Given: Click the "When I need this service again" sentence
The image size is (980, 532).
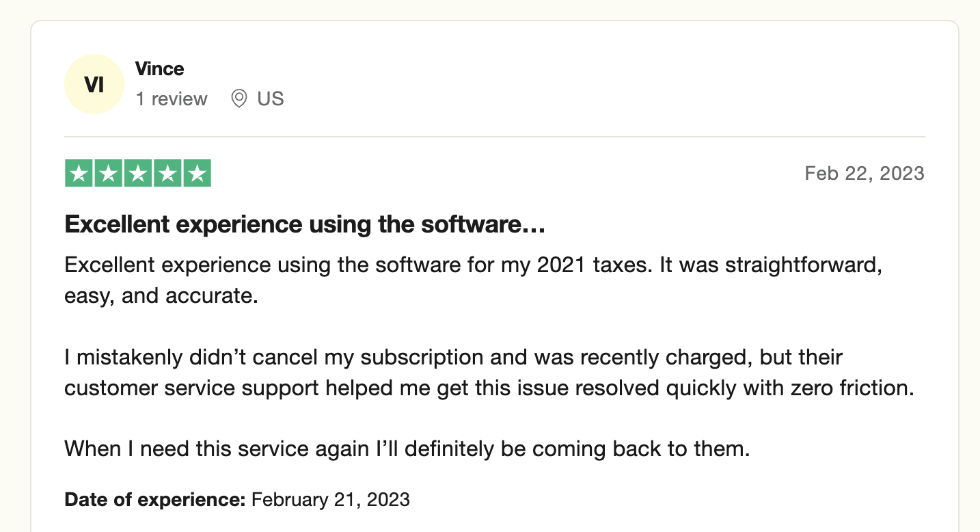Looking at the screenshot, I should 407,449.
